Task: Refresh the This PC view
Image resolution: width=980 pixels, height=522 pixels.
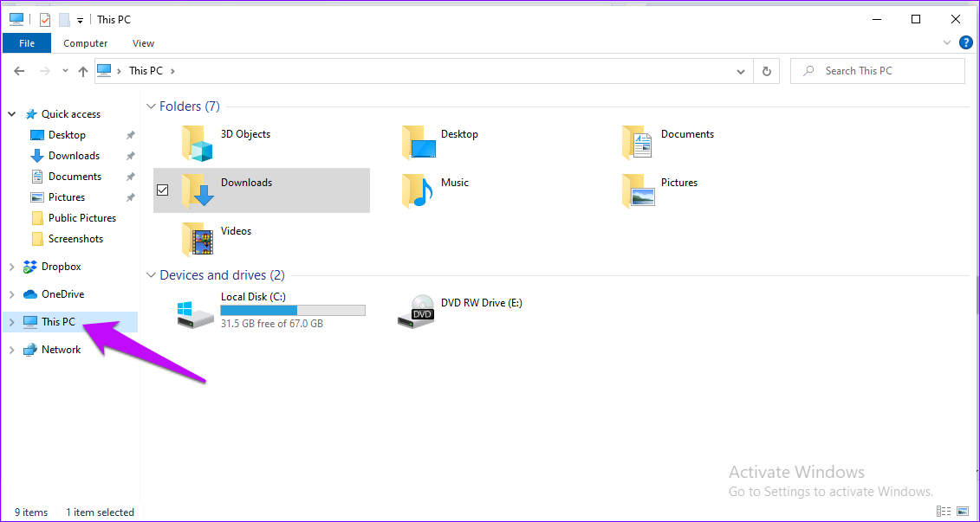Action: click(x=766, y=71)
